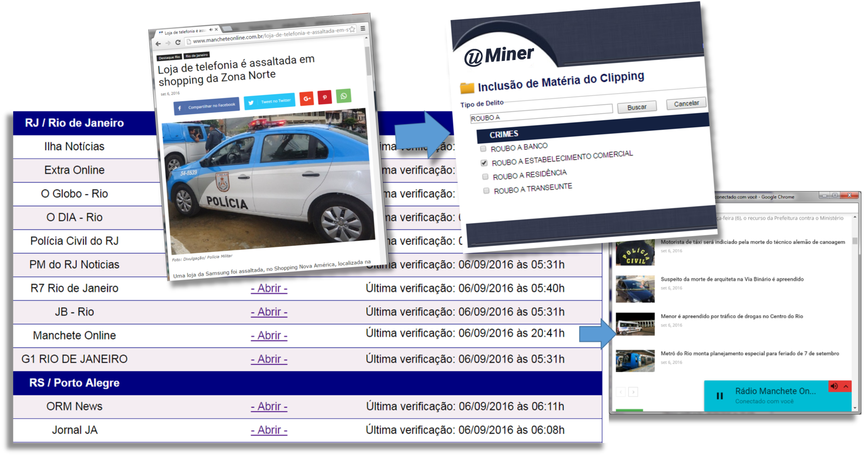The width and height of the screenshot is (868, 455).
Task: Click the 'Extra Online' source name
Action: (x=74, y=170)
